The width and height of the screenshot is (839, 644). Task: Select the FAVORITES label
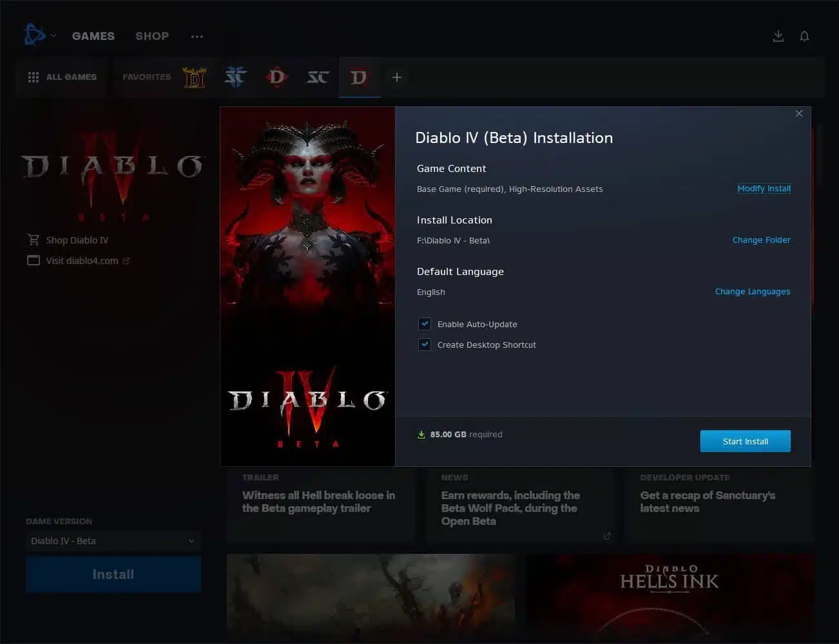[x=147, y=77]
